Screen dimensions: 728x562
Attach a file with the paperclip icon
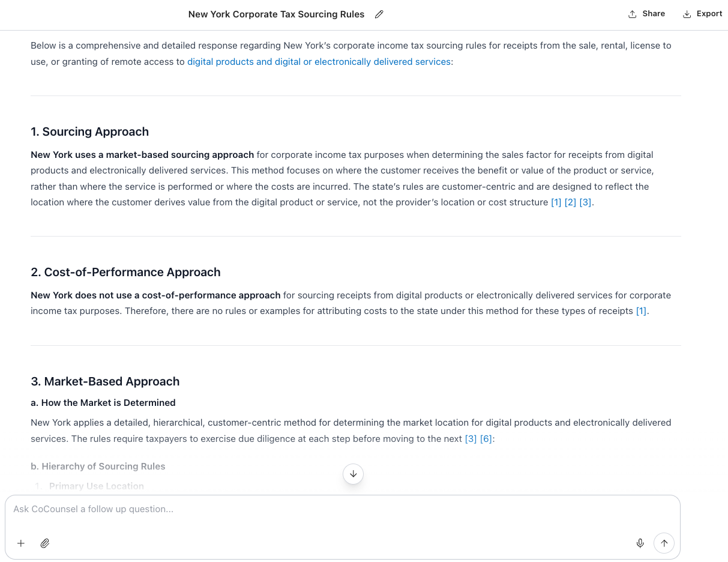(x=45, y=543)
